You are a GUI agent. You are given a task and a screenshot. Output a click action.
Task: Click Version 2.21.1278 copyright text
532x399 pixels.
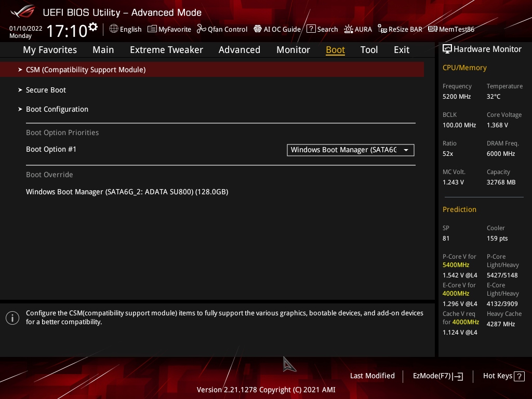(x=266, y=390)
